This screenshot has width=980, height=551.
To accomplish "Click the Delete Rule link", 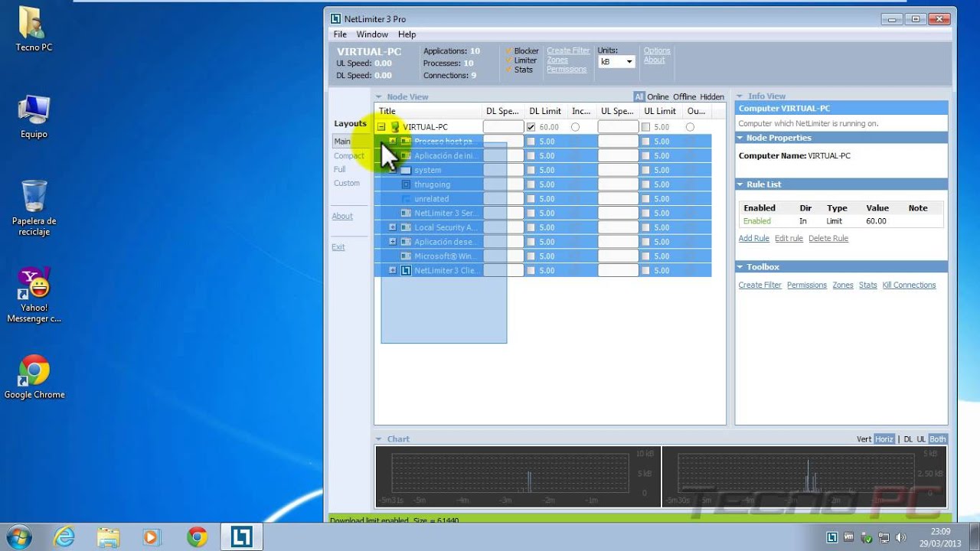I will pos(828,239).
